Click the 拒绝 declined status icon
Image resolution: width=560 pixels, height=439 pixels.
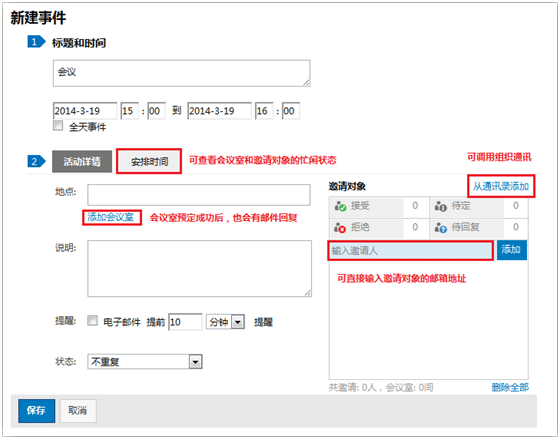pos(340,228)
